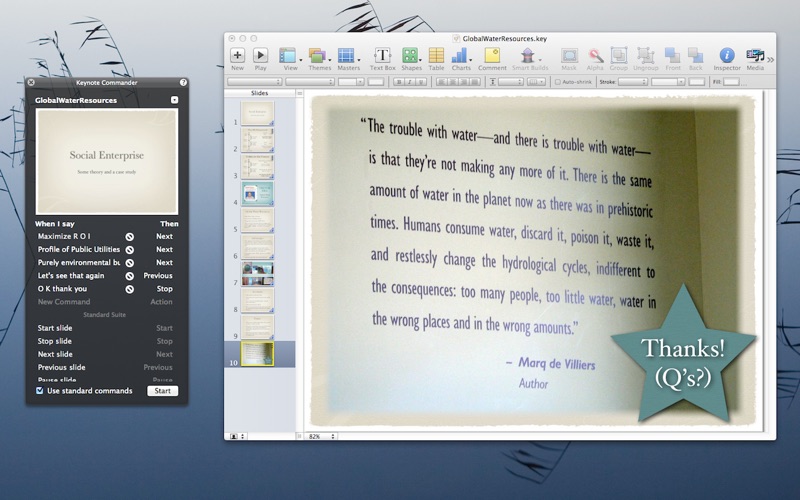Open the font family dropdown
This screenshot has height=500, width=800.
point(255,82)
